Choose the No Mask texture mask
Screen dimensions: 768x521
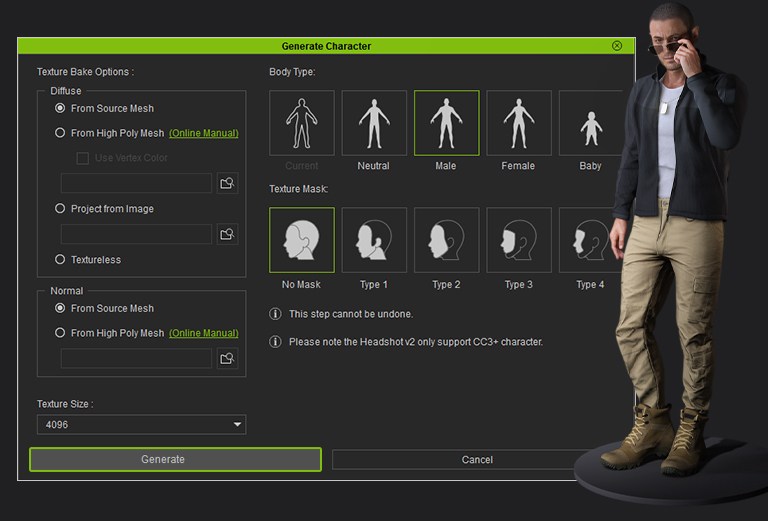click(302, 240)
